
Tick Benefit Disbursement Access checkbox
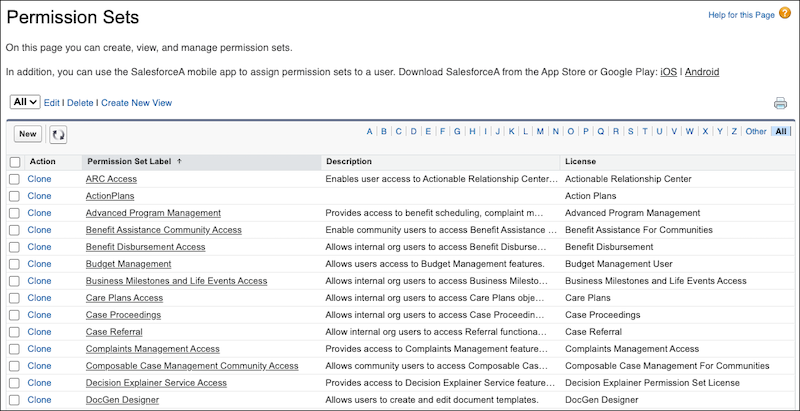(15, 247)
